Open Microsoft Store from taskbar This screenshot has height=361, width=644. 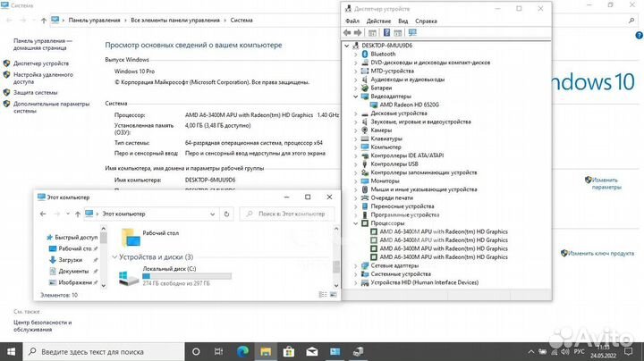point(289,351)
